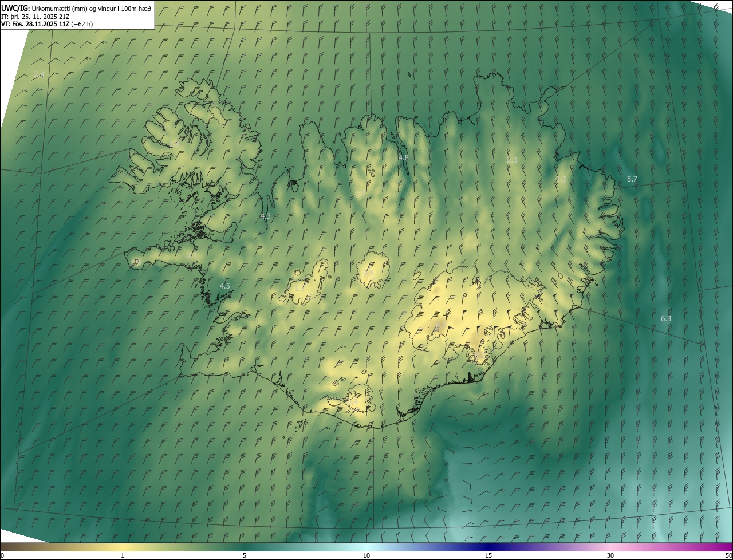Click the 2.4 value label in the northwest corner
Screen dimensions: 733x560
(39, 74)
